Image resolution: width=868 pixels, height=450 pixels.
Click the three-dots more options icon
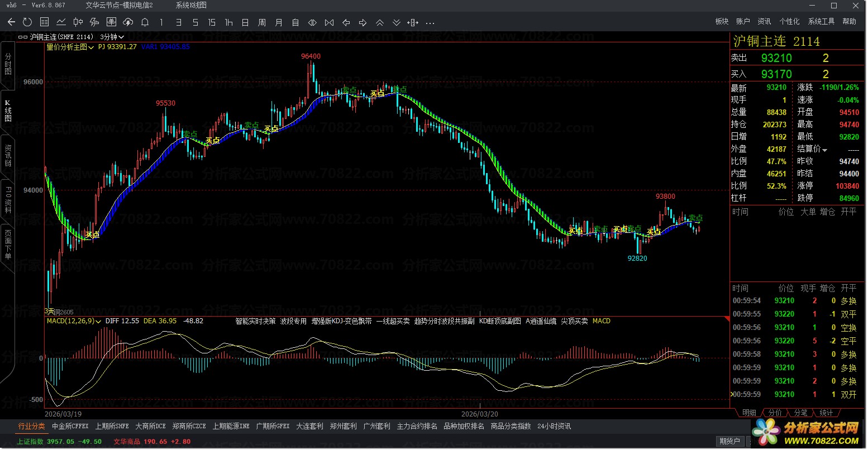click(430, 23)
